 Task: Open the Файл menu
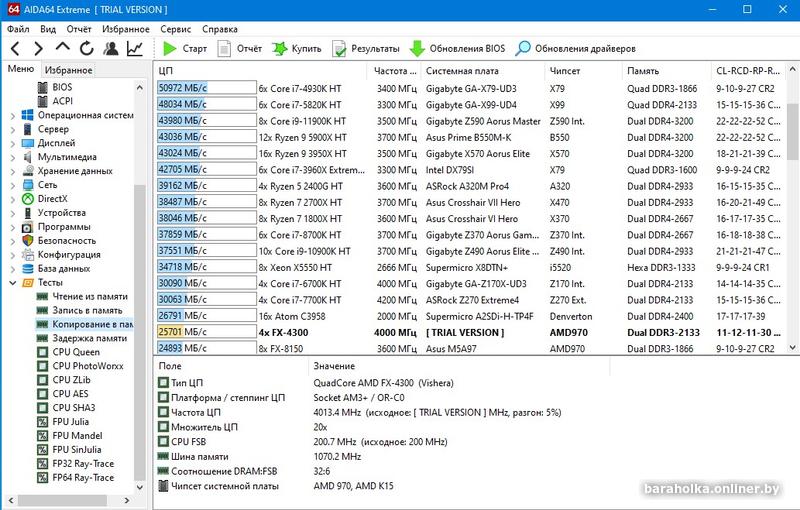[18, 29]
